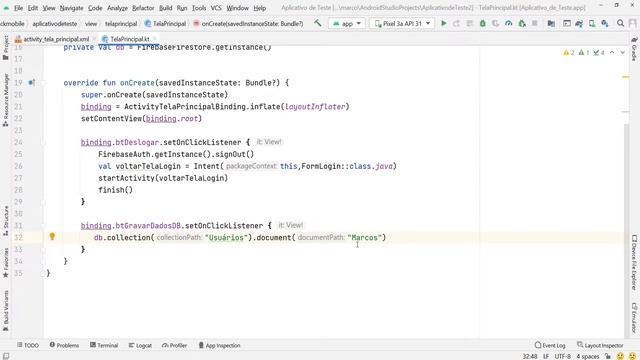Open the Device Manager phone icon
Screen dimensions: 640x360
coord(592,24)
